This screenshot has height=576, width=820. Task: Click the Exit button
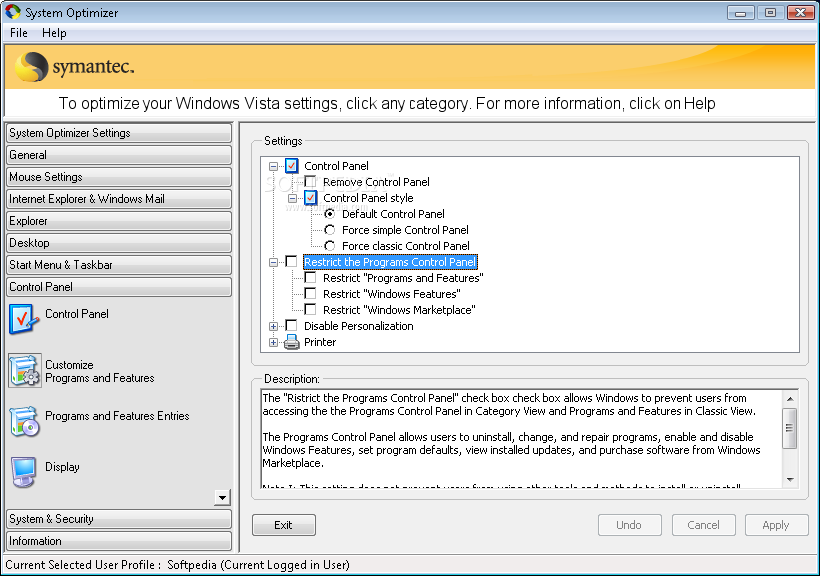point(283,525)
